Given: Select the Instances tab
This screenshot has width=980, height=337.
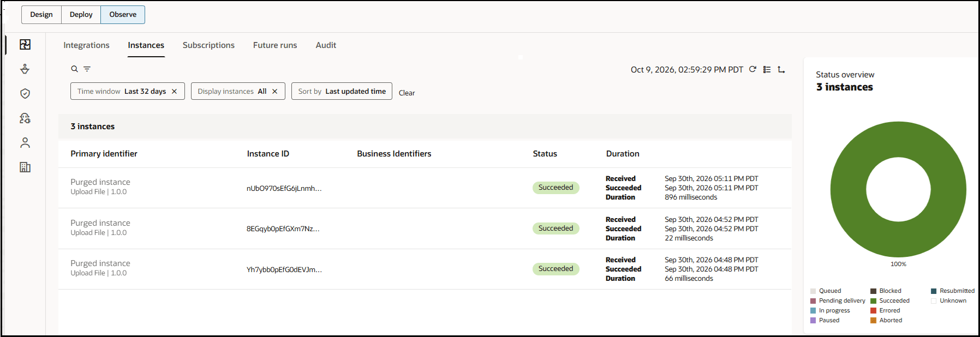Looking at the screenshot, I should pyautogui.click(x=146, y=45).
